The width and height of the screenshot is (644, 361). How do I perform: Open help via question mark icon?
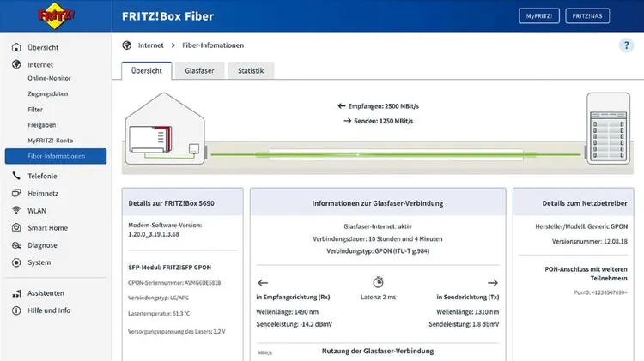tap(626, 45)
